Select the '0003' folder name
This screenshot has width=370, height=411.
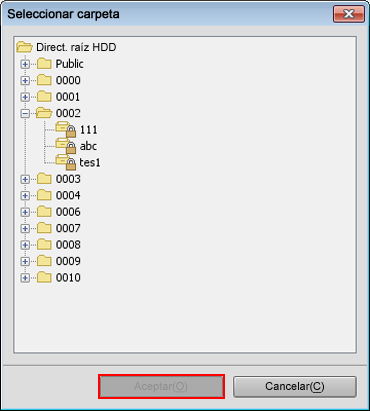68,179
